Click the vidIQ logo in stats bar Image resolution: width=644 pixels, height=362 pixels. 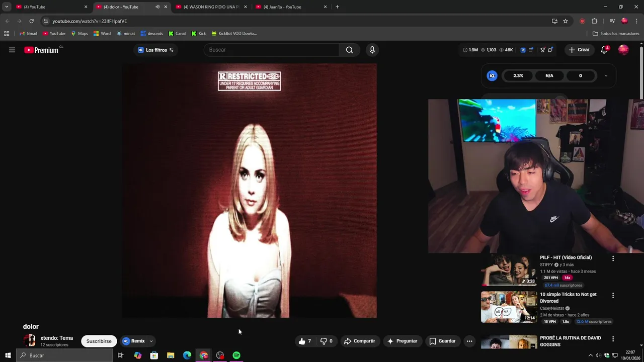point(523,50)
